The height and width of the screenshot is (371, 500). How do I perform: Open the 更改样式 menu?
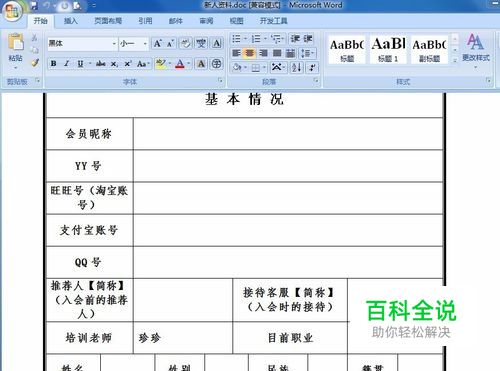tap(476, 50)
